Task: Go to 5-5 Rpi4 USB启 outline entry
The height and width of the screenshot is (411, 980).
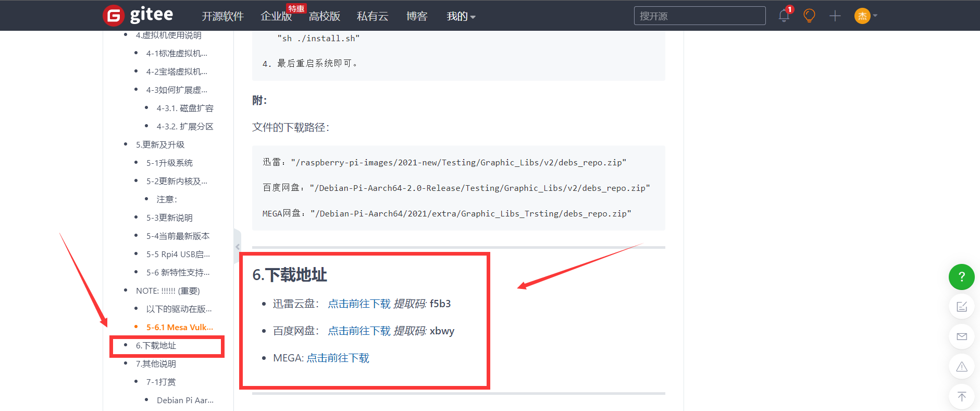Action: [x=178, y=254]
